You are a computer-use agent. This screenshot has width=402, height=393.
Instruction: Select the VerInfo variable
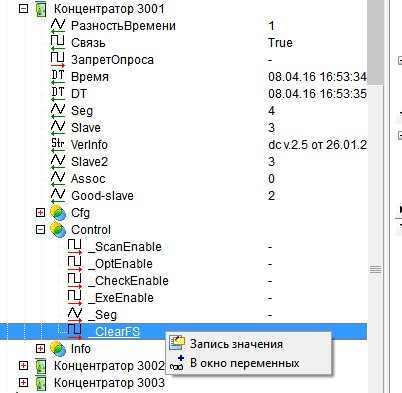[x=89, y=145]
